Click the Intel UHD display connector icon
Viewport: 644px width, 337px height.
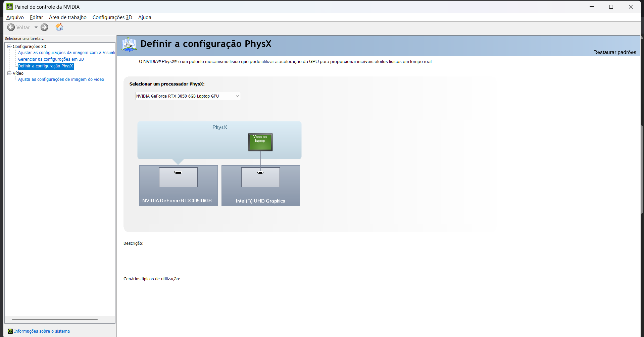click(260, 172)
